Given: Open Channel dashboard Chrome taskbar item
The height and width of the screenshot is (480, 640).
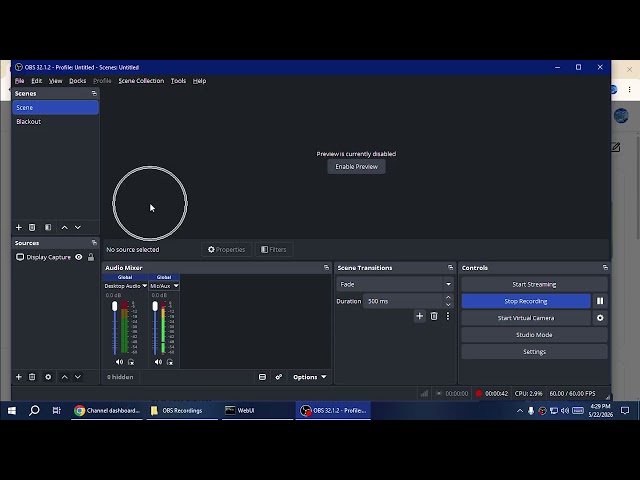Looking at the screenshot, I should pyautogui.click(x=107, y=411).
